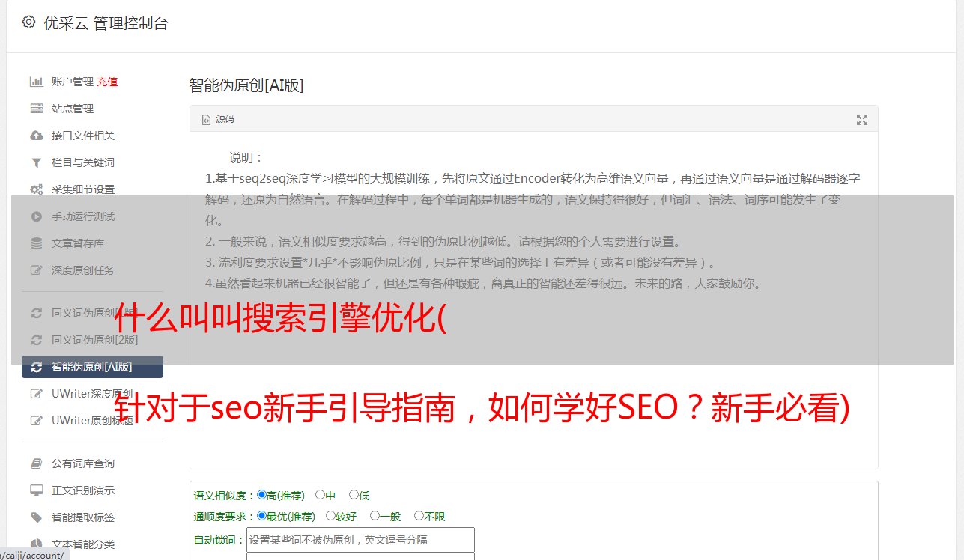Select 语义相似度 中 radio option
964x560 pixels.
pos(320,495)
